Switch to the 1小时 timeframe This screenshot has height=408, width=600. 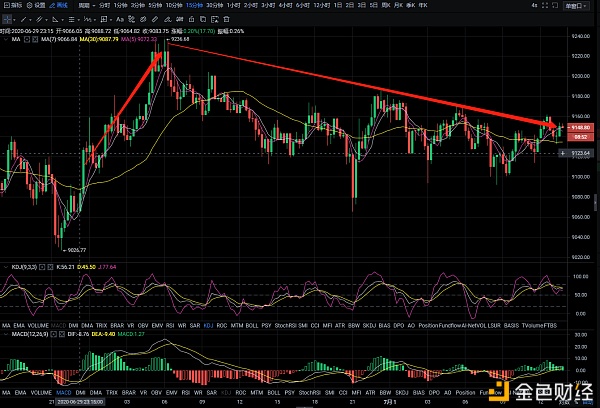233,5
